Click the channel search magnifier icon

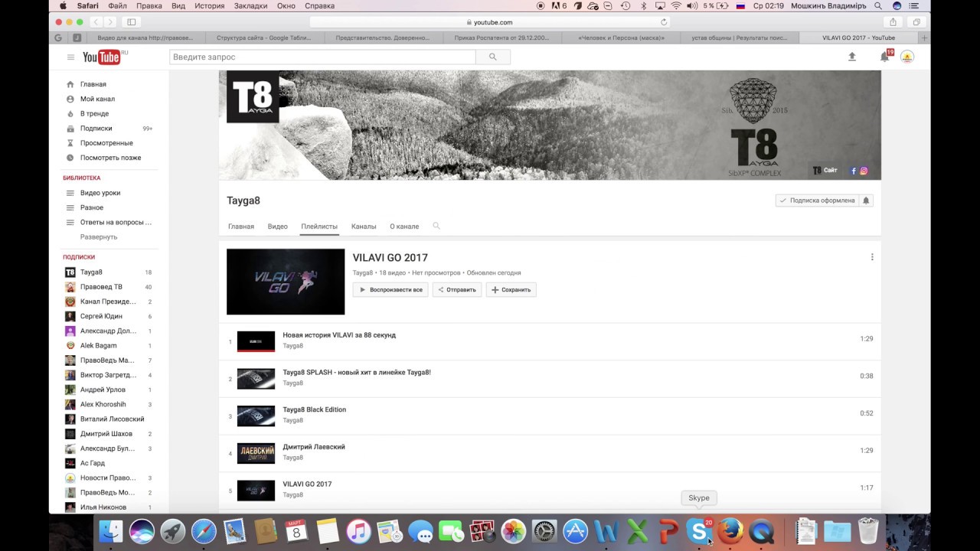pos(436,226)
